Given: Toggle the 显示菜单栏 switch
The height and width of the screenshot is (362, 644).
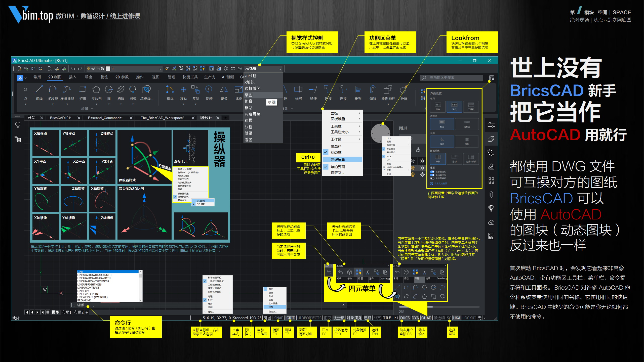Looking at the screenshot, I should click(432, 178).
